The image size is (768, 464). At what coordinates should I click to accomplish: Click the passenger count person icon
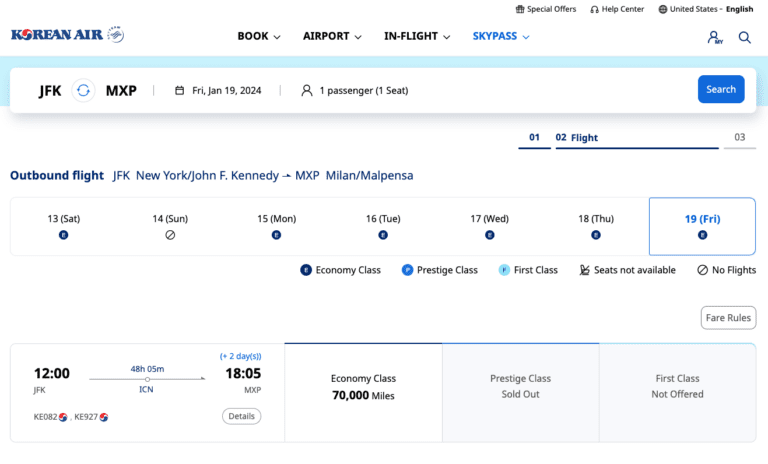tap(307, 90)
